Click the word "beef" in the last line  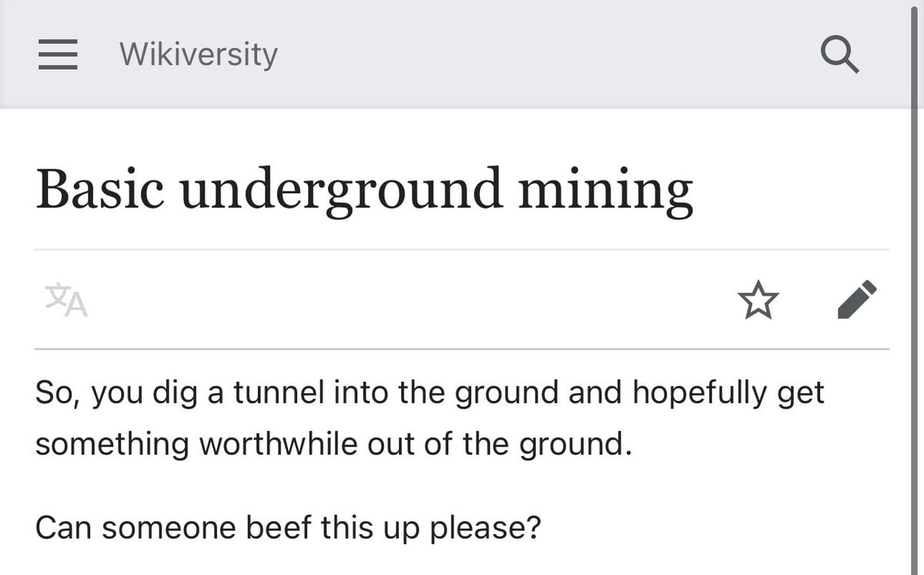coord(278,527)
